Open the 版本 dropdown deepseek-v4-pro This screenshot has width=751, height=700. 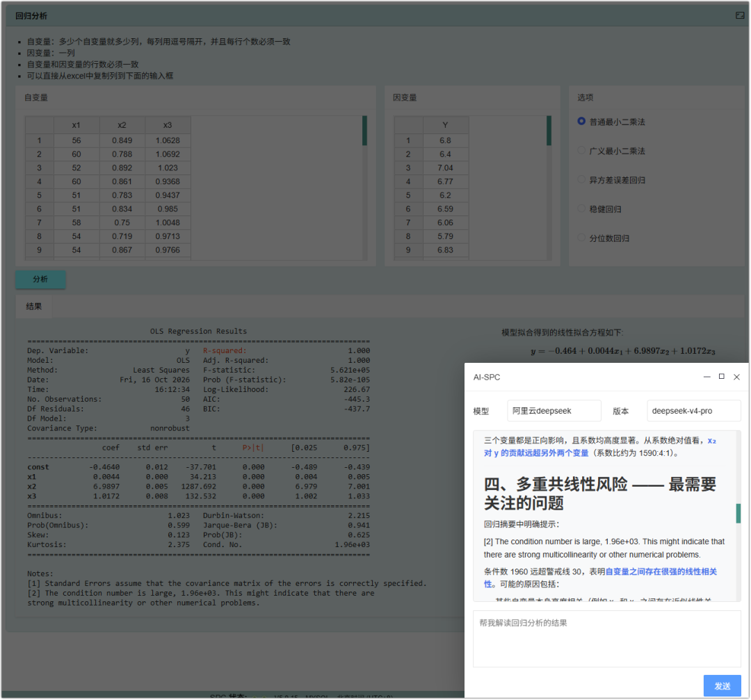pos(693,411)
